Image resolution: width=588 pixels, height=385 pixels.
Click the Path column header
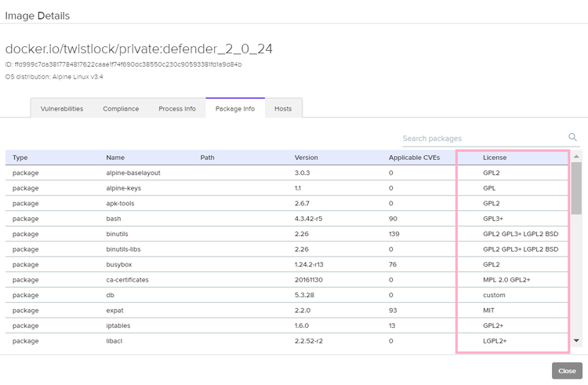[208, 158]
